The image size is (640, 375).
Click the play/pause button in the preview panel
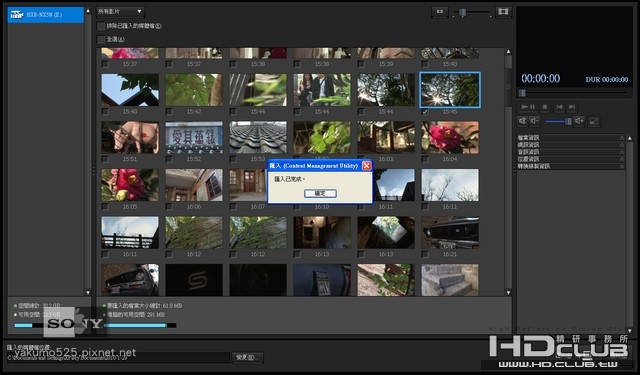click(x=529, y=107)
